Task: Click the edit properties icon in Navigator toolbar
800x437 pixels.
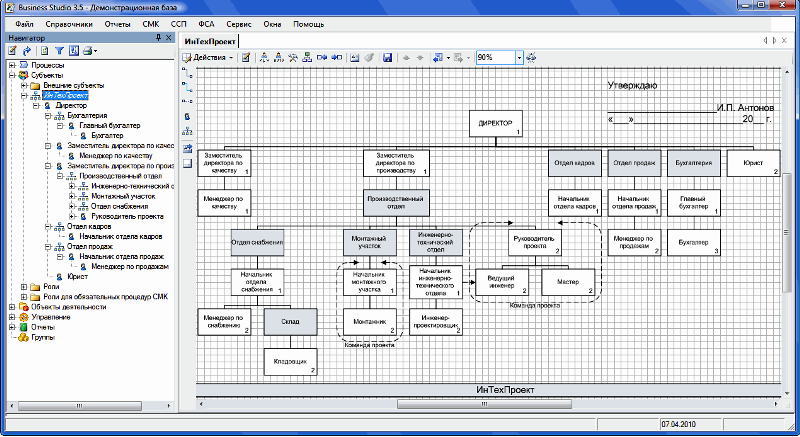Action: click(12, 50)
